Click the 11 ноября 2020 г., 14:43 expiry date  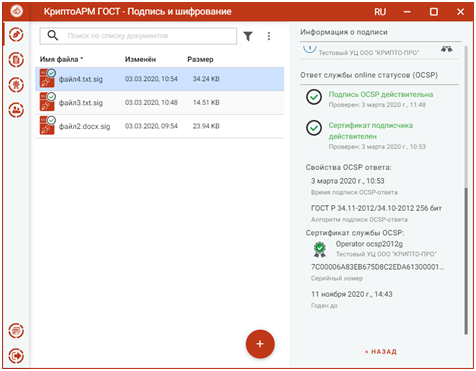click(352, 294)
